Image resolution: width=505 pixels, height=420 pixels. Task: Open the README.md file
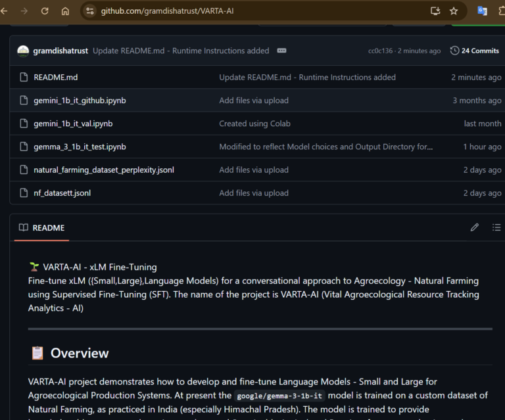(x=56, y=78)
